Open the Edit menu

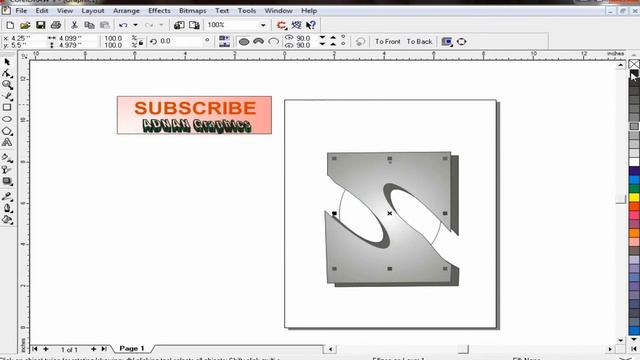[x=42, y=11]
